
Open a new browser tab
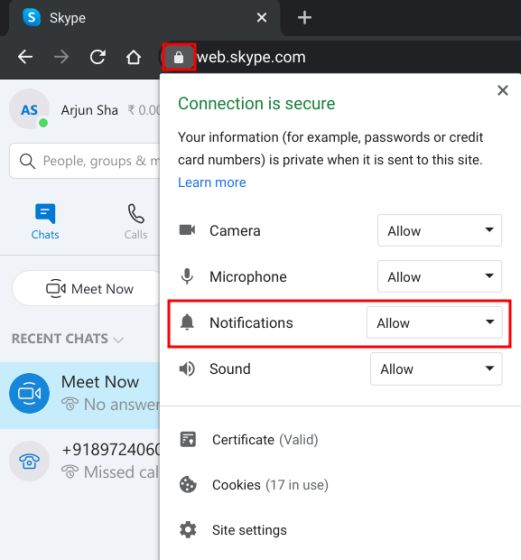(x=305, y=18)
